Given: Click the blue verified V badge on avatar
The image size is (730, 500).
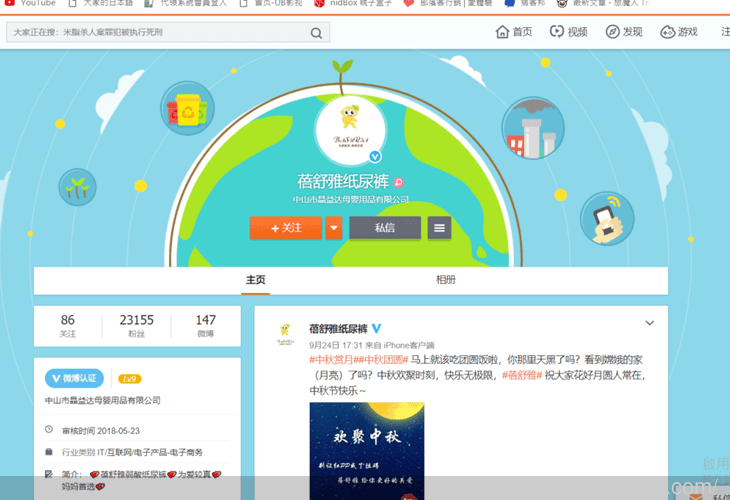Looking at the screenshot, I should point(375,156).
